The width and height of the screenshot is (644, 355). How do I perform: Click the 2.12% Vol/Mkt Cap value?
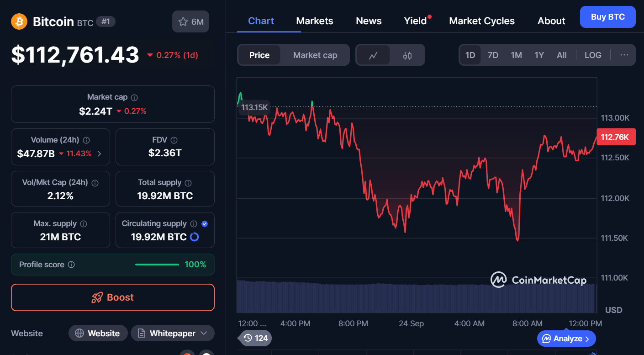click(x=60, y=196)
